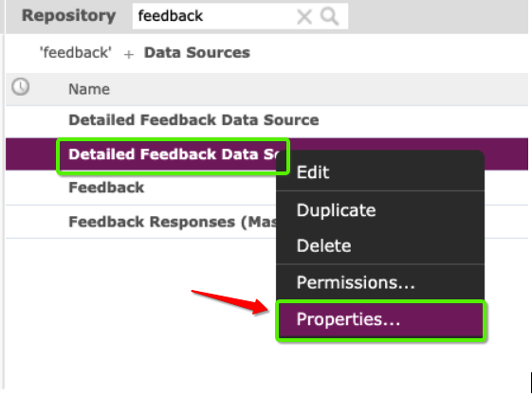This screenshot has height=396, width=532.
Task: Choose Edit in the context menu
Action: point(380,172)
